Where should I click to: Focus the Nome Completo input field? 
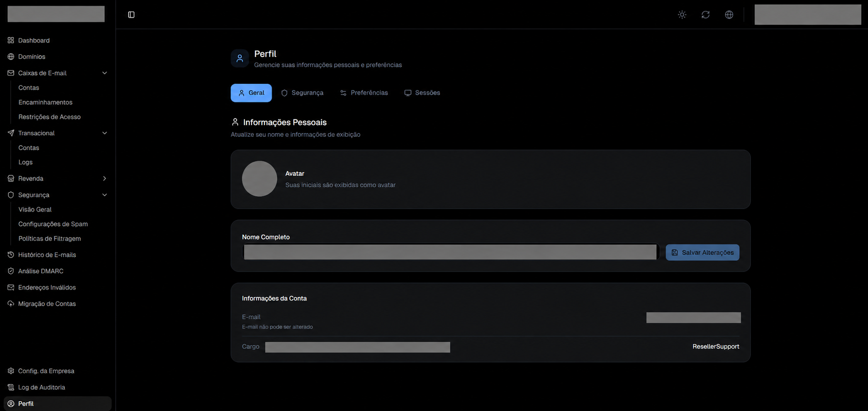pos(450,252)
